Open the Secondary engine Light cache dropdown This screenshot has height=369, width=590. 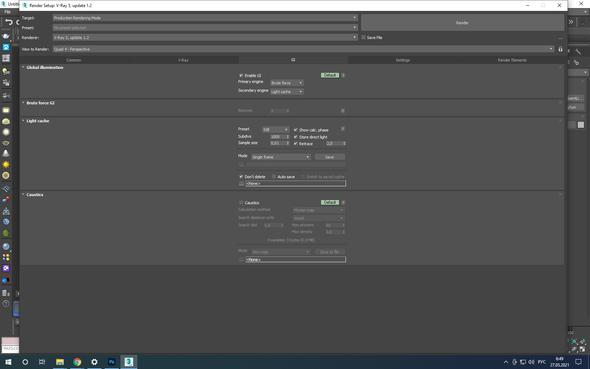coord(287,91)
